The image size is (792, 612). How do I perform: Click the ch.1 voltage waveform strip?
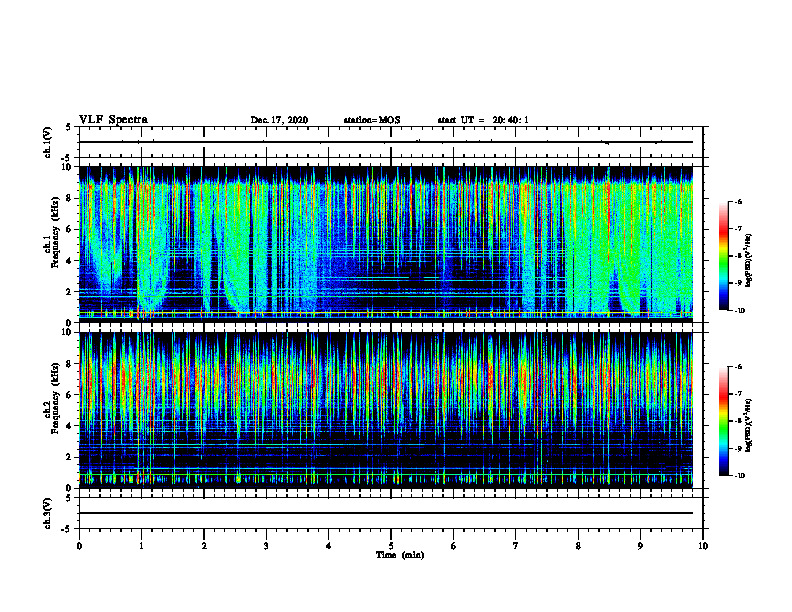click(391, 142)
